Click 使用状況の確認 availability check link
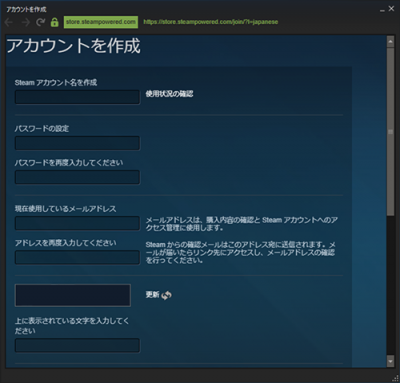The height and width of the screenshot is (383, 400). (x=169, y=94)
